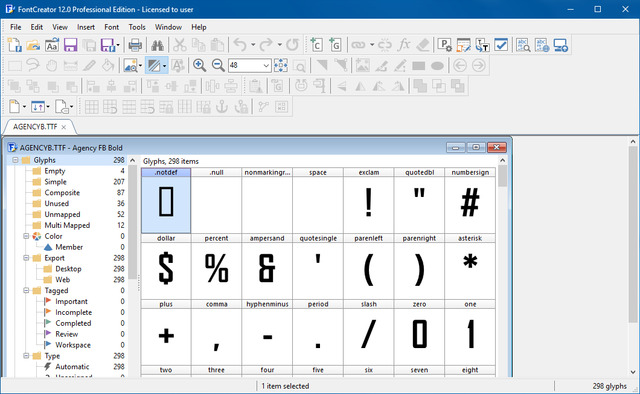Open the Undo history dropdown arrow
This screenshot has width=640, height=394.
point(253,45)
